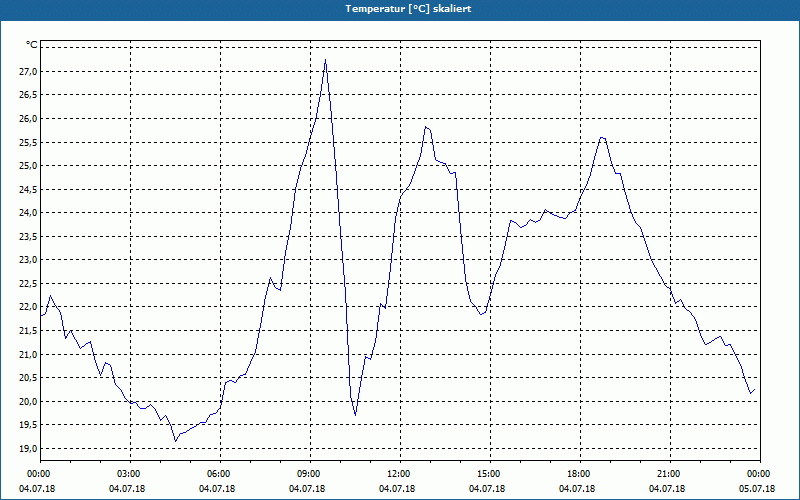Click the '03:00' time label

click(x=130, y=474)
